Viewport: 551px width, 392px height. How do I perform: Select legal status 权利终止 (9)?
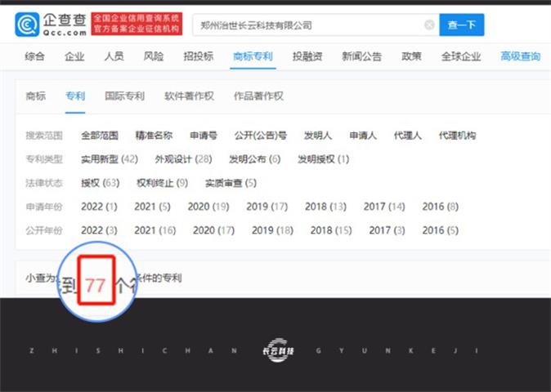pyautogui.click(x=162, y=183)
